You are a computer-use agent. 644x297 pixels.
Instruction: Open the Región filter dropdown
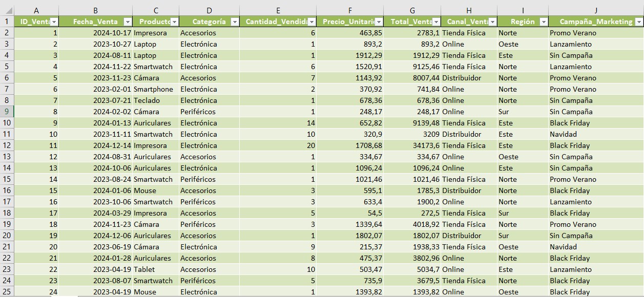click(x=544, y=22)
